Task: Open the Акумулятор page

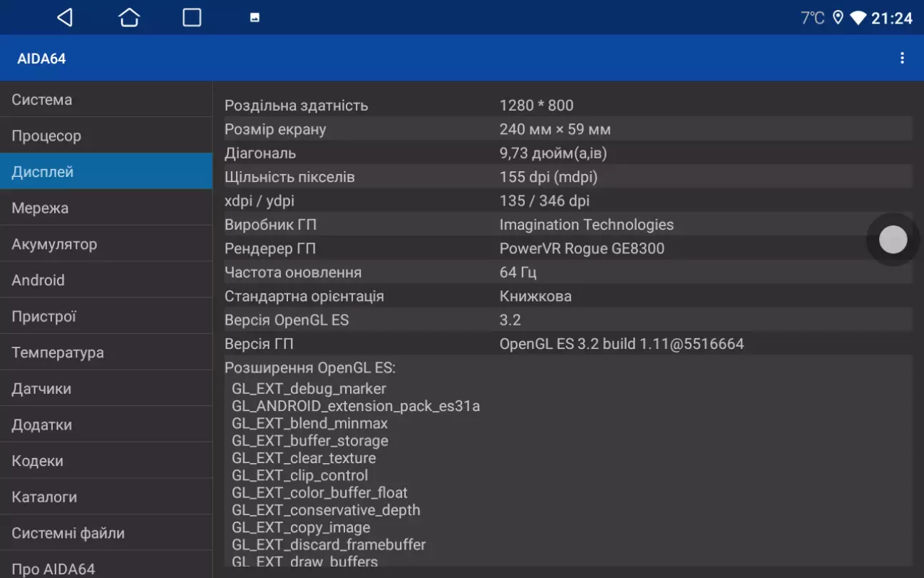Action: [x=106, y=244]
